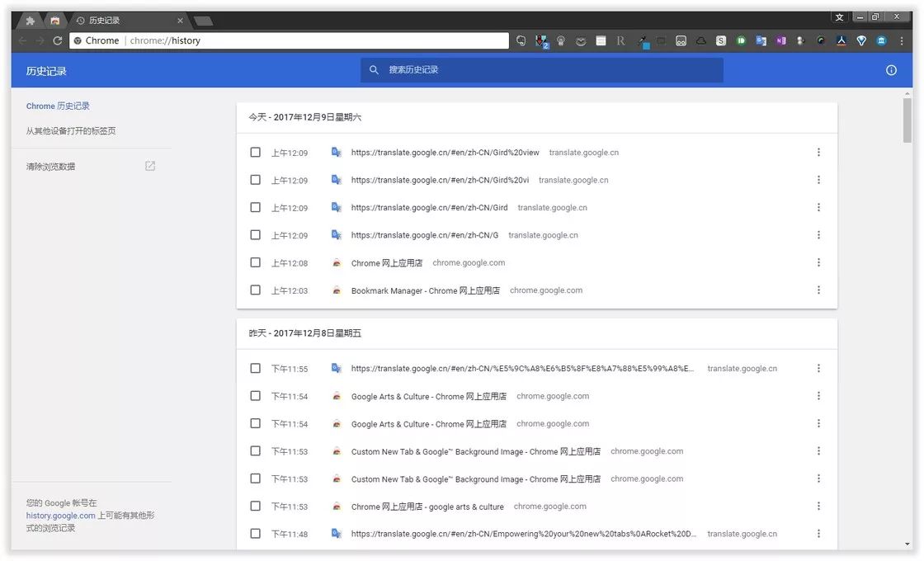Viewport: 924px width, 561px height.
Task: Click the diamond extension icon
Action: click(861, 40)
